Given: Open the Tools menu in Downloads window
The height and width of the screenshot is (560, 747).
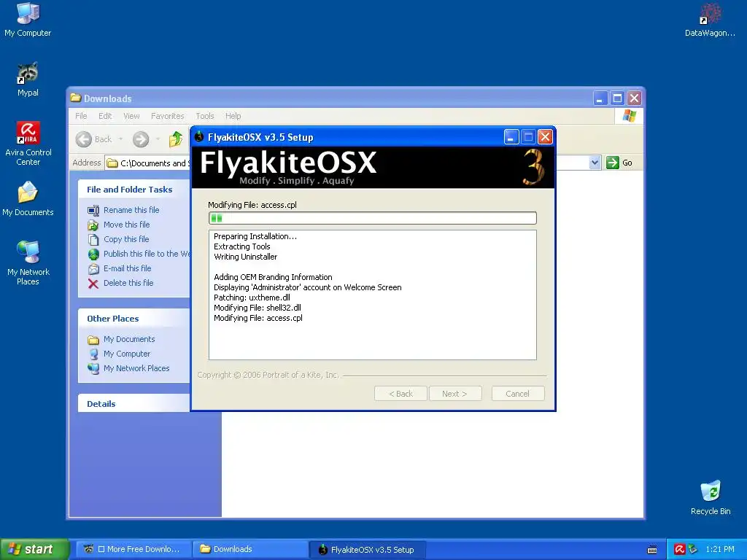Looking at the screenshot, I should (x=205, y=116).
